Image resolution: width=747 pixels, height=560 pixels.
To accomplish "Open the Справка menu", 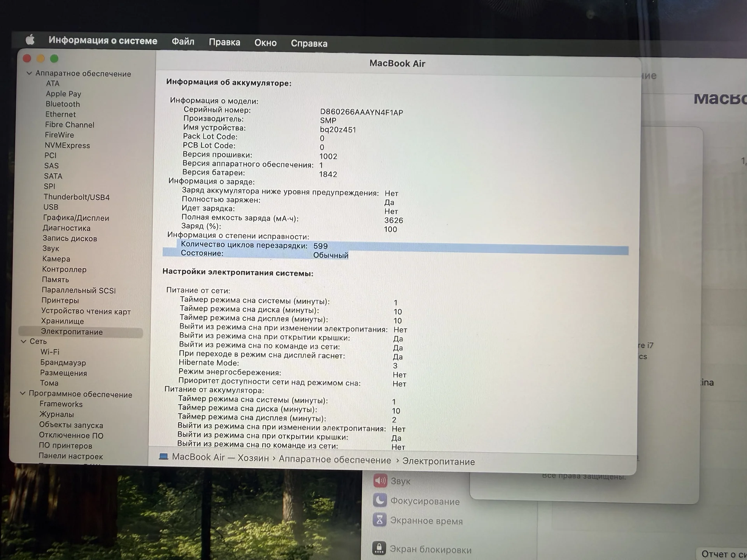I will tap(309, 44).
